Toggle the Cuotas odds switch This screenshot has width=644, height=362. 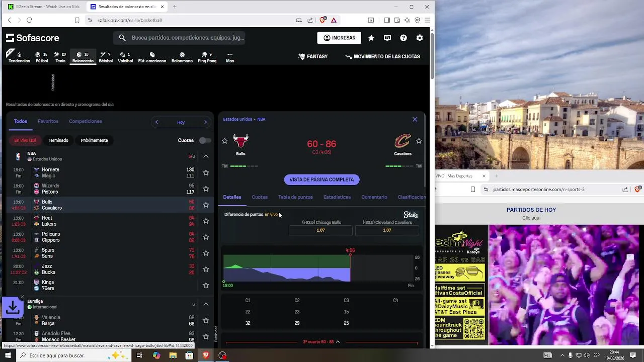(205, 140)
